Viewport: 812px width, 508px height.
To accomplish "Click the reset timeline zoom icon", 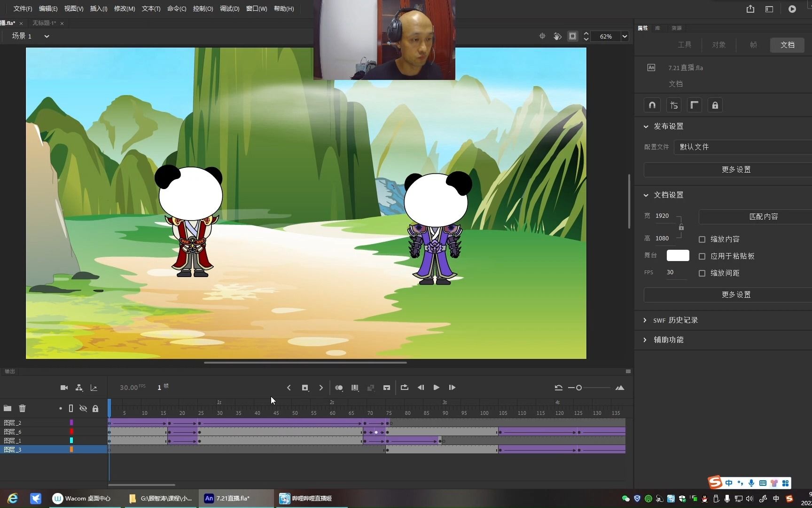I will coord(558,388).
